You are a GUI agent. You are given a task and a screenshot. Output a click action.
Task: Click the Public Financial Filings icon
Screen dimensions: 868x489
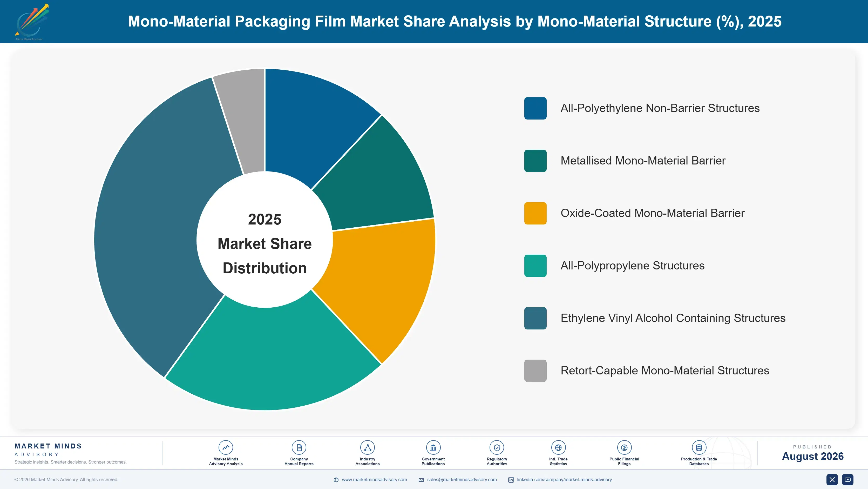coord(624,447)
